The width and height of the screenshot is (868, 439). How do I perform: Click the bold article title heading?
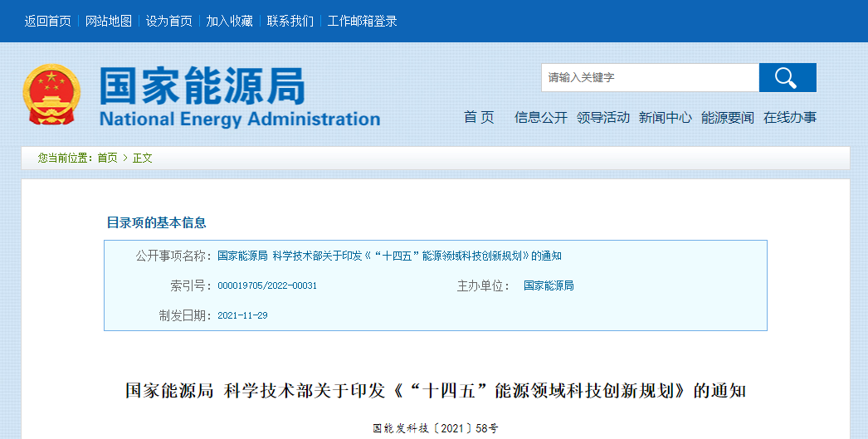[436, 391]
